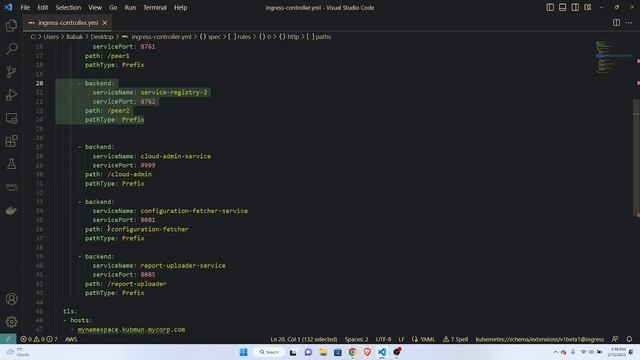
Task: Open the File menu
Action: pyautogui.click(x=25, y=7)
